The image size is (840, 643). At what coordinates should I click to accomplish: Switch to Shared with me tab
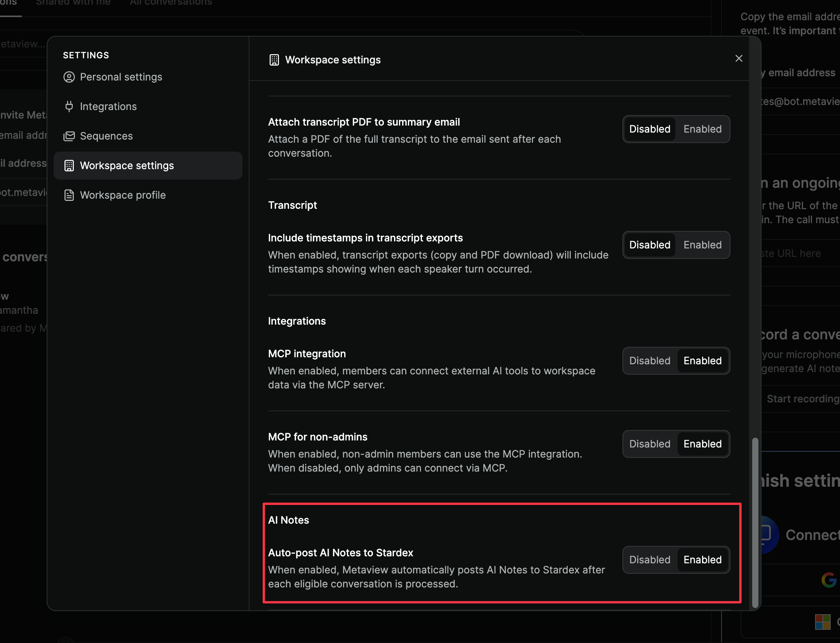tap(73, 3)
